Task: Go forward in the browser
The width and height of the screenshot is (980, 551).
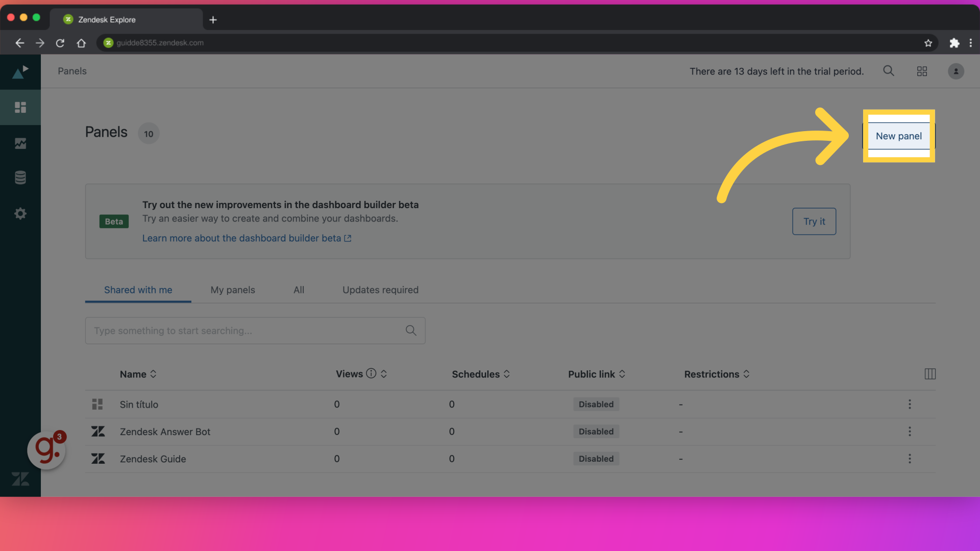Action: click(x=40, y=43)
